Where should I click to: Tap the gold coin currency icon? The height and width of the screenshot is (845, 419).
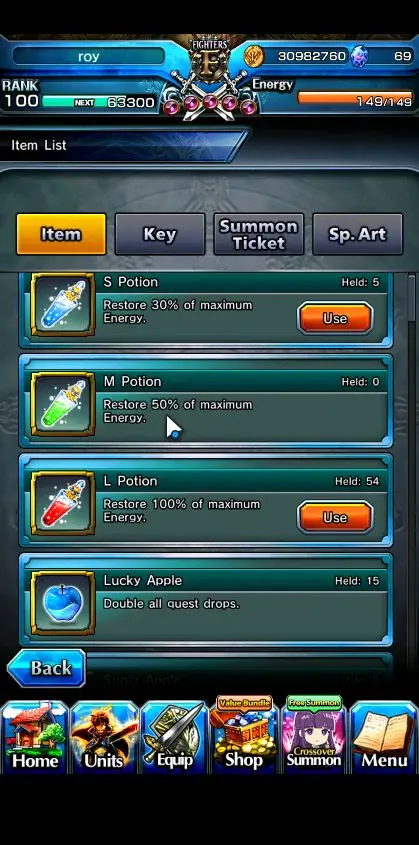[x=253, y=56]
